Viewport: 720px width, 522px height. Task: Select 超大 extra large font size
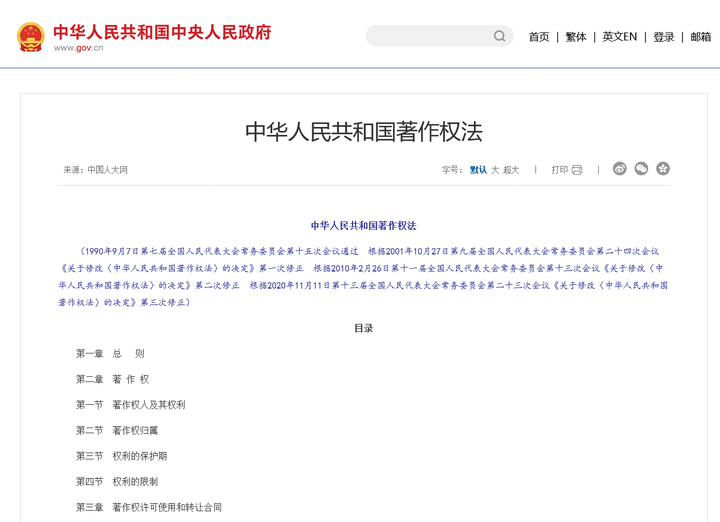(511, 170)
